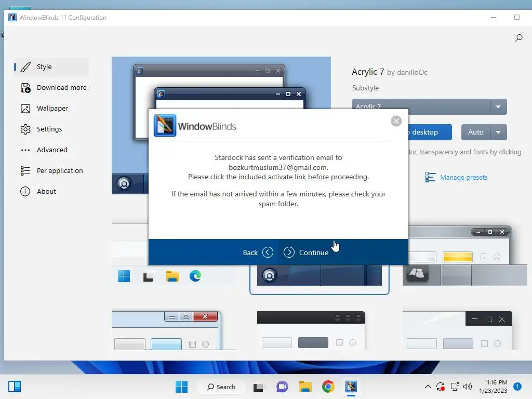Open the About page

(x=51, y=191)
